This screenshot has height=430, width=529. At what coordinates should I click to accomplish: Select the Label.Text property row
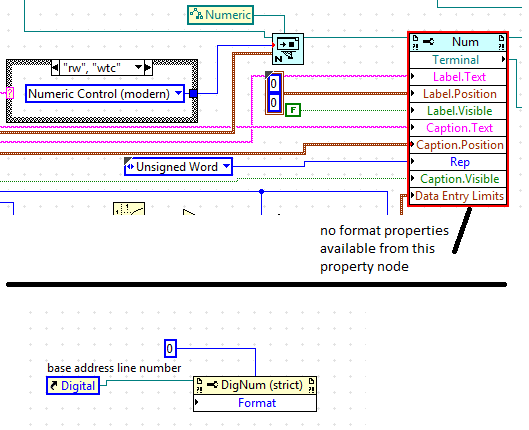[x=458, y=77]
